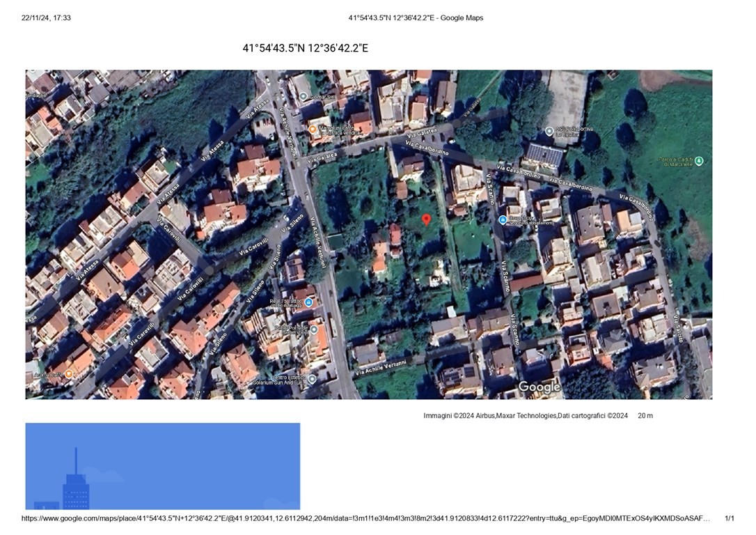Select the Giomar Srl gray pin
The image size is (756, 535).
[x=304, y=96]
